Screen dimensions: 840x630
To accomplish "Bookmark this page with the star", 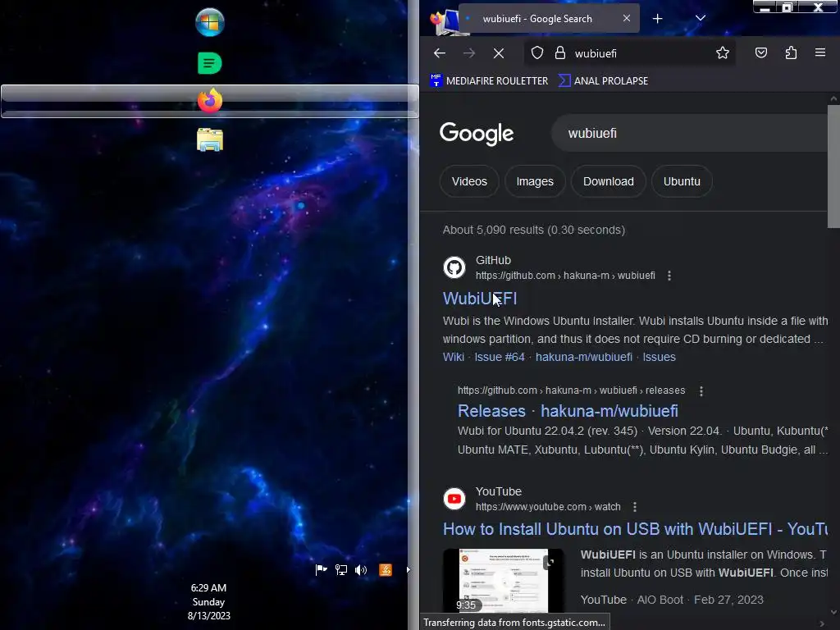I will pos(723,53).
